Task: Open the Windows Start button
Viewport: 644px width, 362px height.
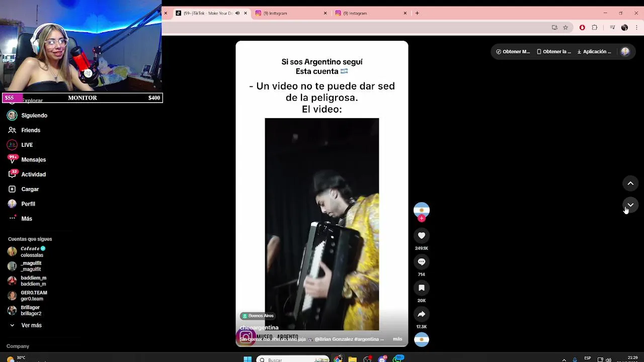Action: coord(248,359)
